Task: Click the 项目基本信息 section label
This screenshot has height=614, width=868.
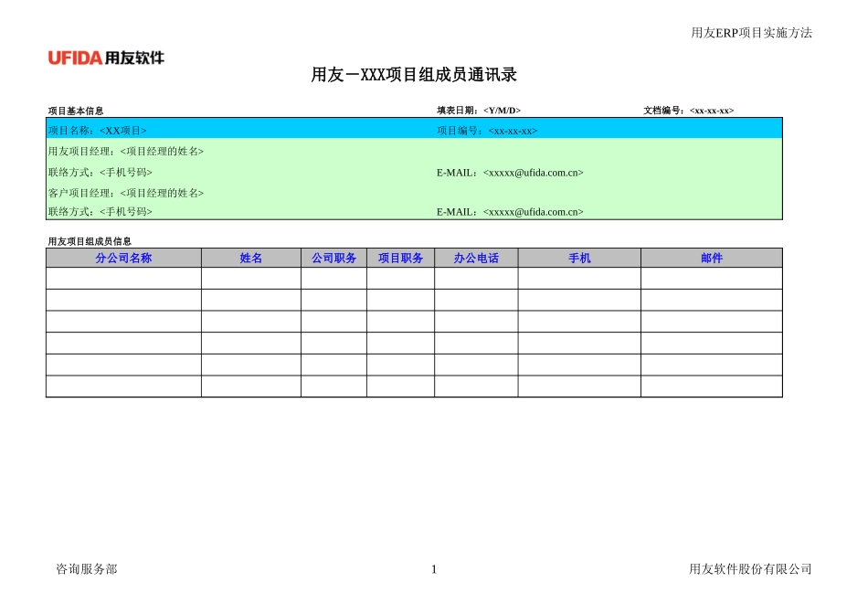Action: click(x=75, y=111)
